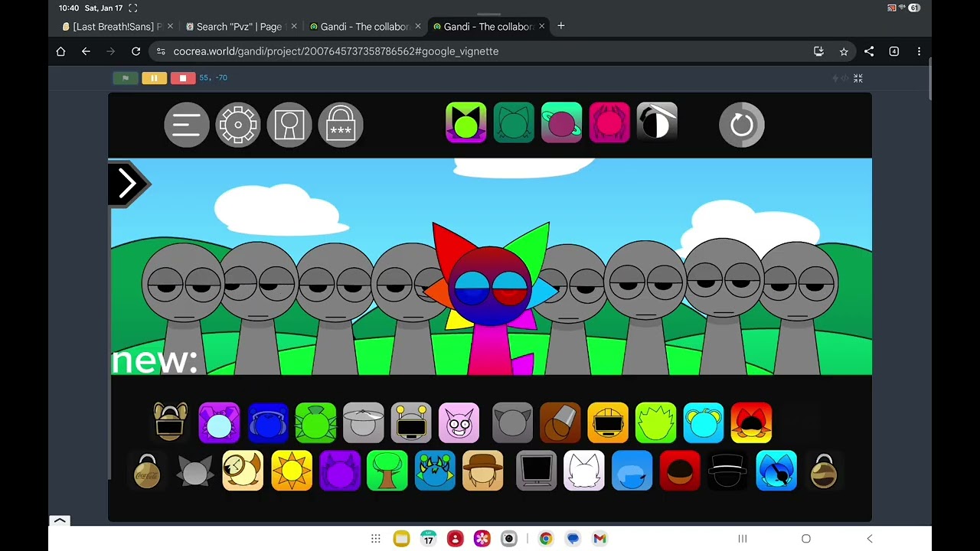Pick the black top hat character icon
This screenshot has width=980, height=551.
point(727,471)
